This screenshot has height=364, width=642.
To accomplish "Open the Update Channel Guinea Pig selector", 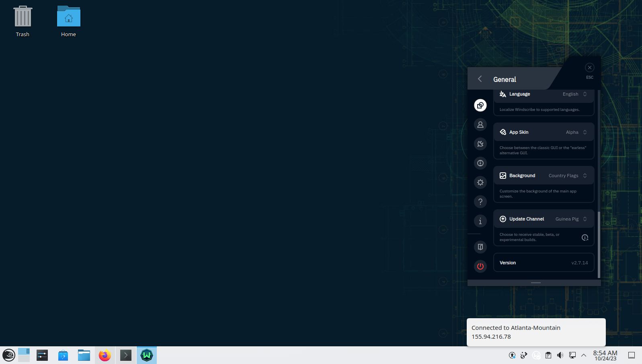I will [x=571, y=219].
